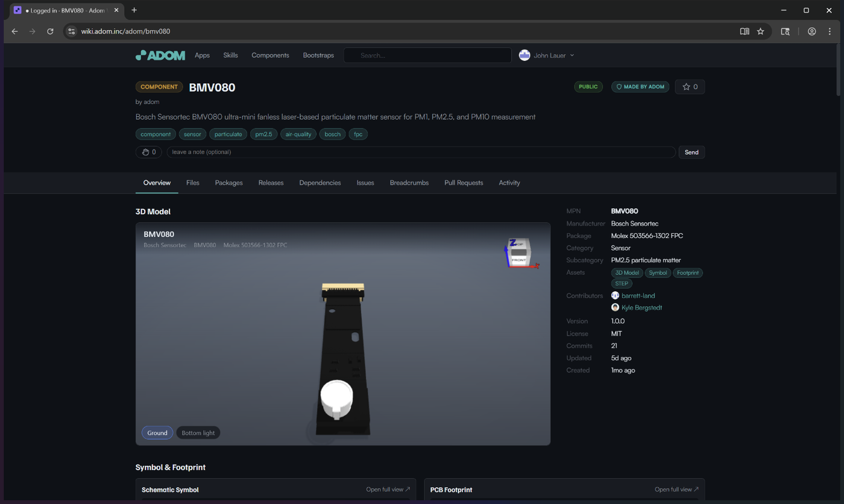
Task: Click the STEP asset chip
Action: (x=622, y=283)
